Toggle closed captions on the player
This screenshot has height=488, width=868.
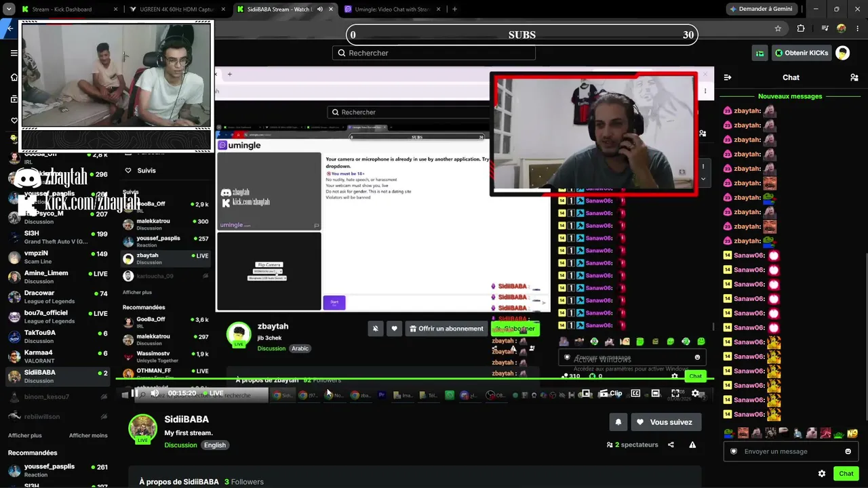(x=635, y=393)
